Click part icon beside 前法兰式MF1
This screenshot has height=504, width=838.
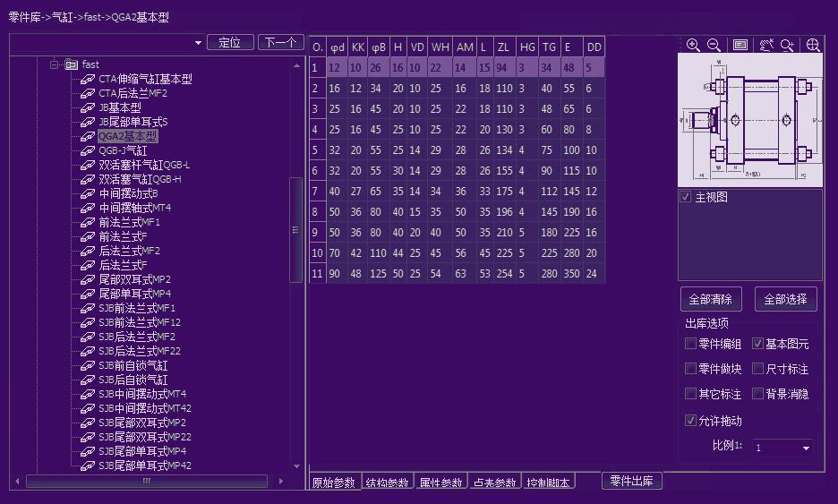88,222
